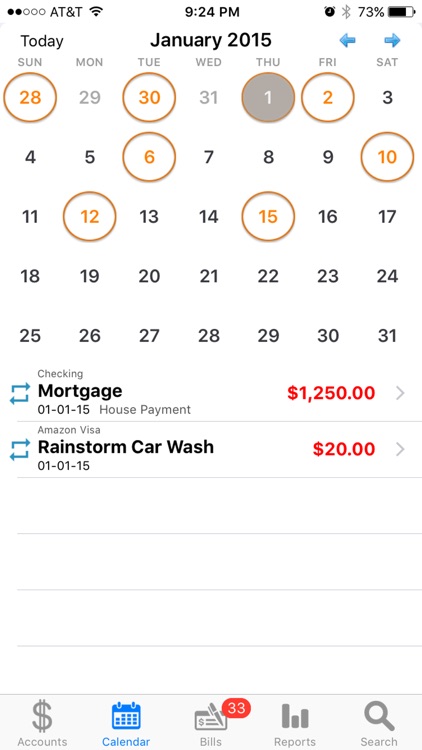This screenshot has height=750, width=422.
Task: Open the Mortgage $1,250.00 transaction
Action: click(211, 393)
